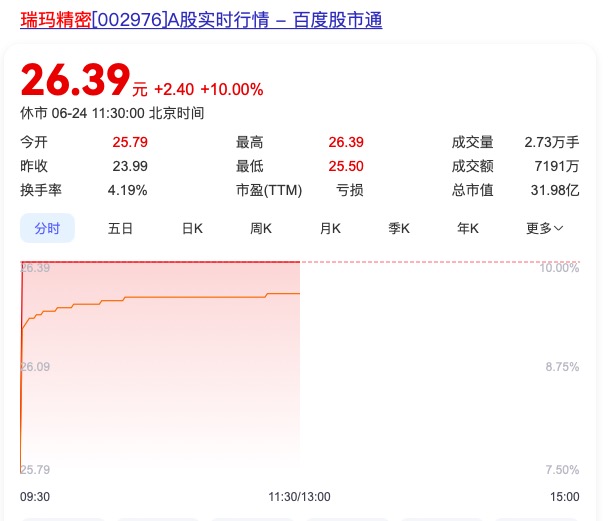Screen dimensions: 608x521
Task: Click the 11:30/13:00 time axis label
Action: 299,496
